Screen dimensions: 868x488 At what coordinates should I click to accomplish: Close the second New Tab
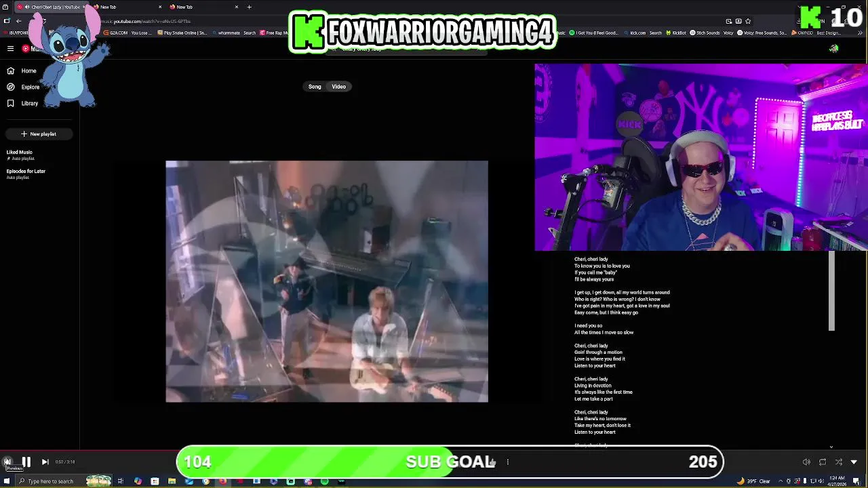237,7
